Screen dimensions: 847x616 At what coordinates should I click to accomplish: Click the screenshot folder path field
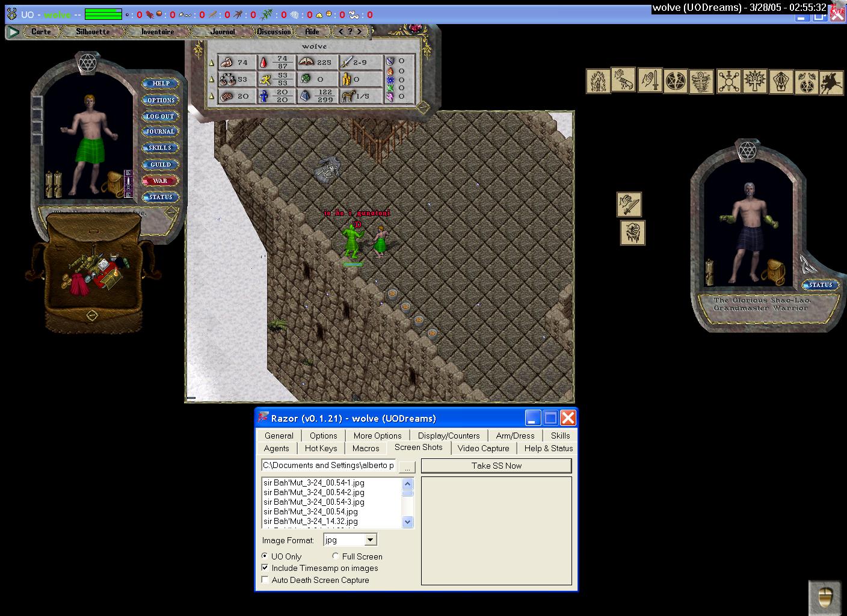click(328, 466)
